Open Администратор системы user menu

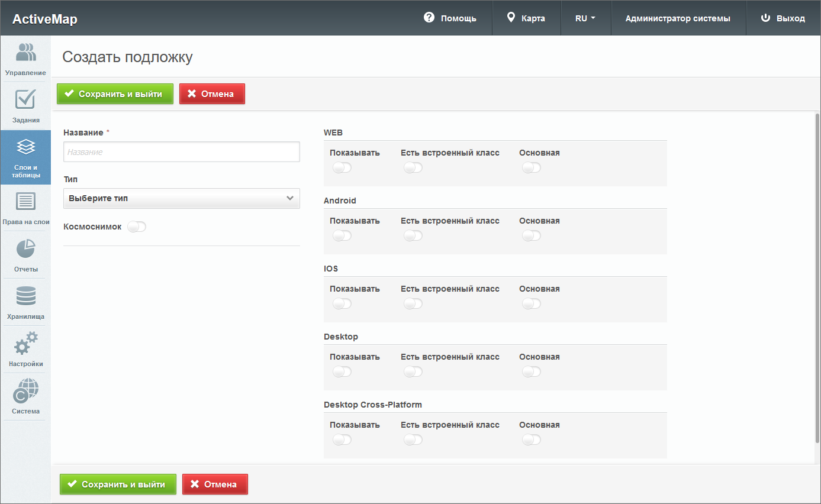click(678, 18)
